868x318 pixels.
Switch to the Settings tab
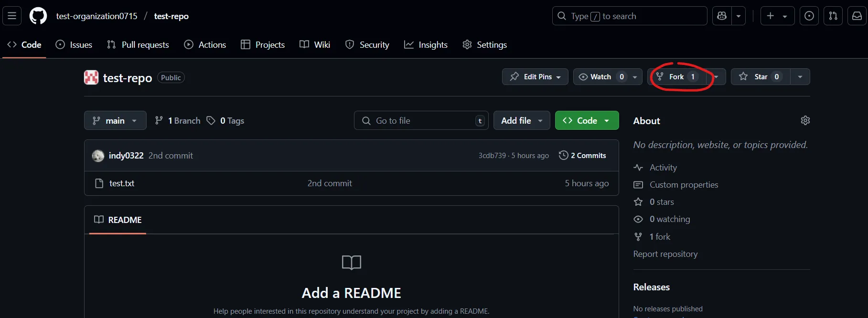485,44
